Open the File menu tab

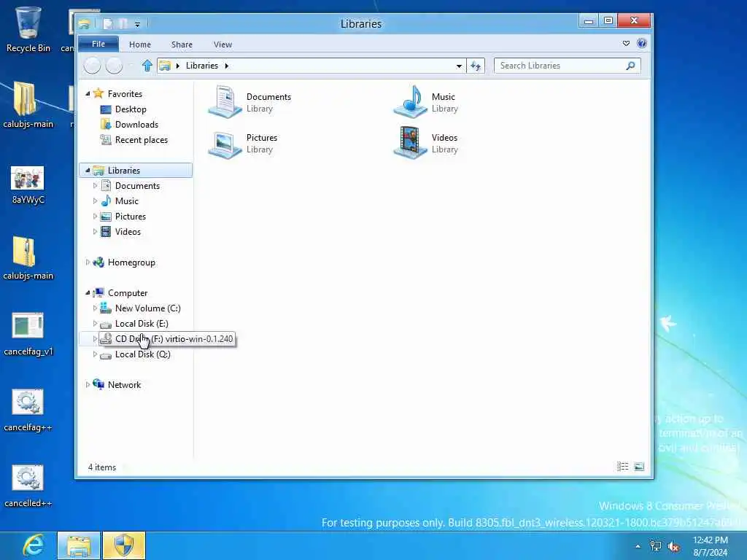[98, 44]
